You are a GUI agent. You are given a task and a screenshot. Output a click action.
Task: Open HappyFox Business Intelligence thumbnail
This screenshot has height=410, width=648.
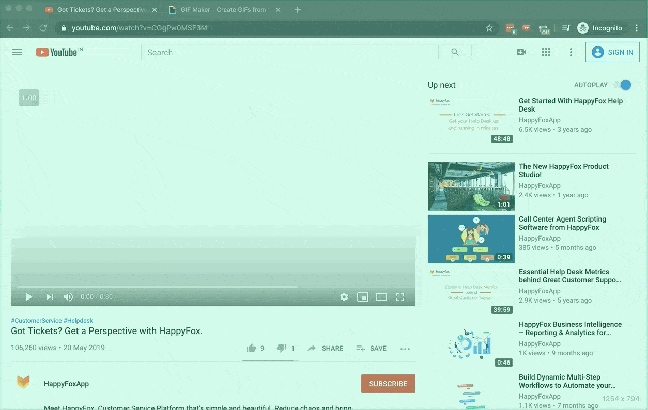click(x=471, y=344)
